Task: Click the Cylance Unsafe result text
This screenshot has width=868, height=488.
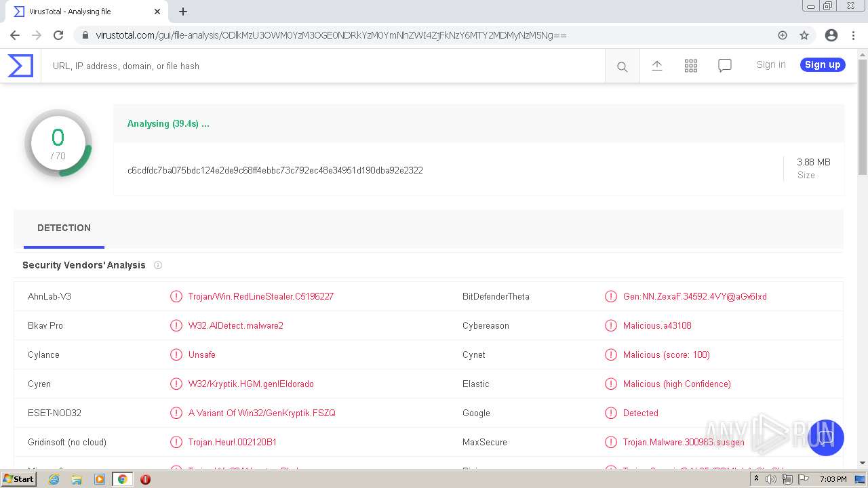Action: pos(202,354)
